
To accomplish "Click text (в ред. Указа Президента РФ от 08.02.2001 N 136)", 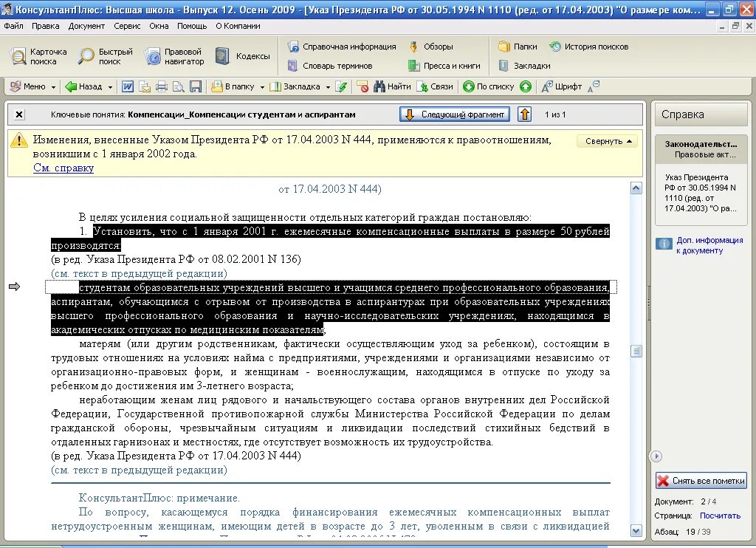I will [176, 259].
